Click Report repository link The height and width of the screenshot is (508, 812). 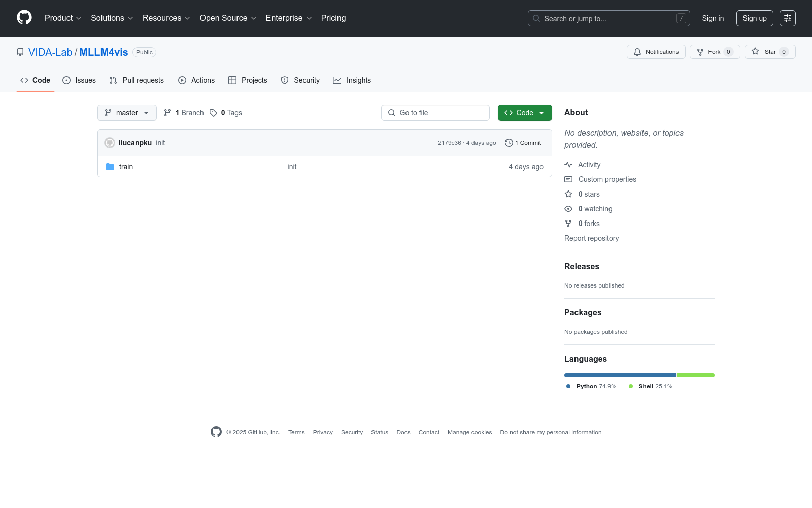point(592,238)
